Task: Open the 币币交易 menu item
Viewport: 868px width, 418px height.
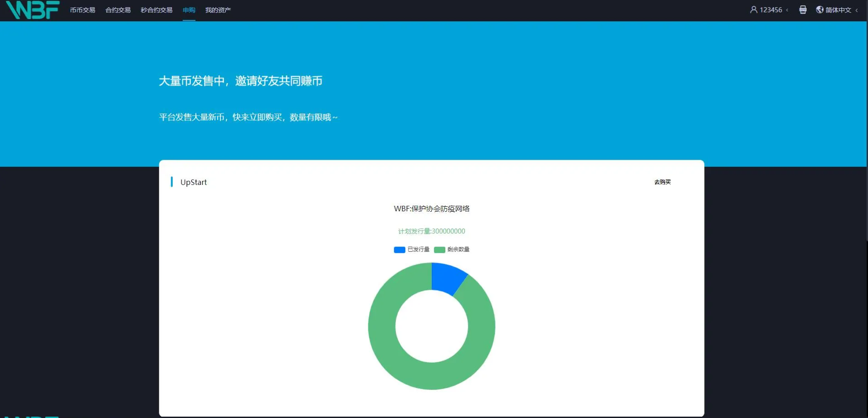Action: tap(83, 10)
